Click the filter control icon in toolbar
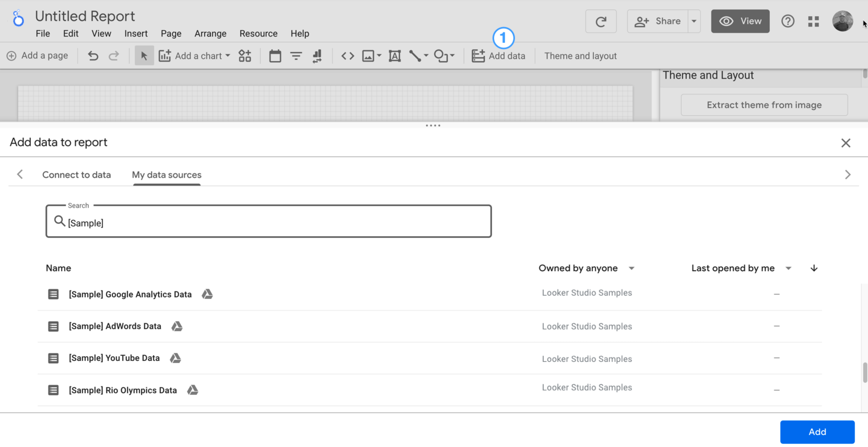This screenshot has width=868, height=447. 296,55
